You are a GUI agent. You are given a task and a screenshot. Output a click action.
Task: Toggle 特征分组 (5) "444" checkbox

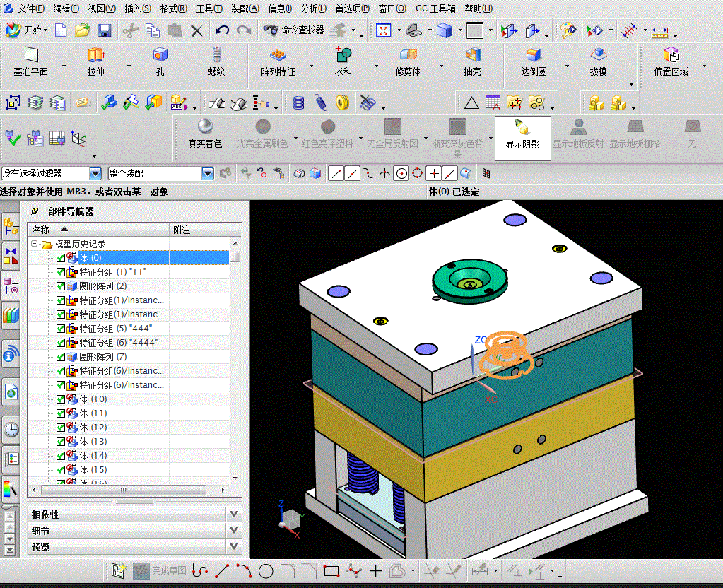[x=60, y=329]
